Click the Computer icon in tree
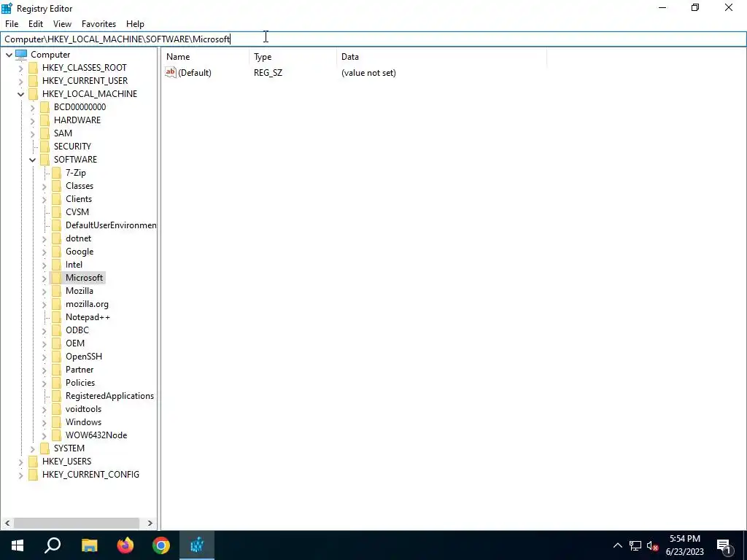Image resolution: width=747 pixels, height=560 pixels. tap(21, 54)
